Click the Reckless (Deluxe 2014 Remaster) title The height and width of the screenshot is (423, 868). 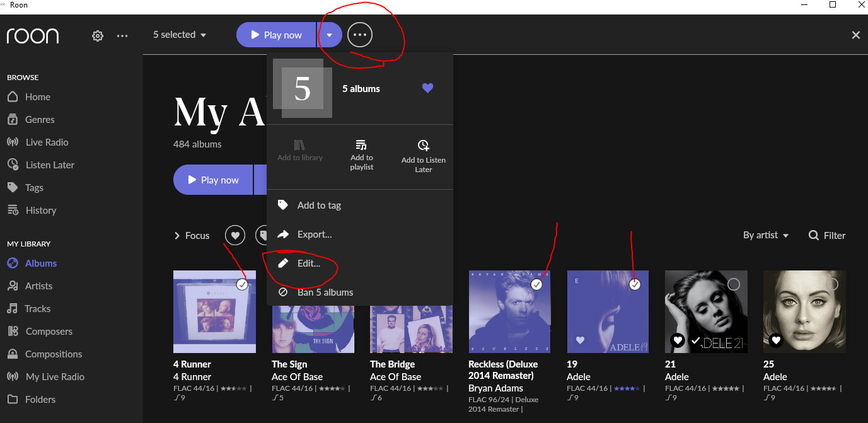(x=503, y=370)
